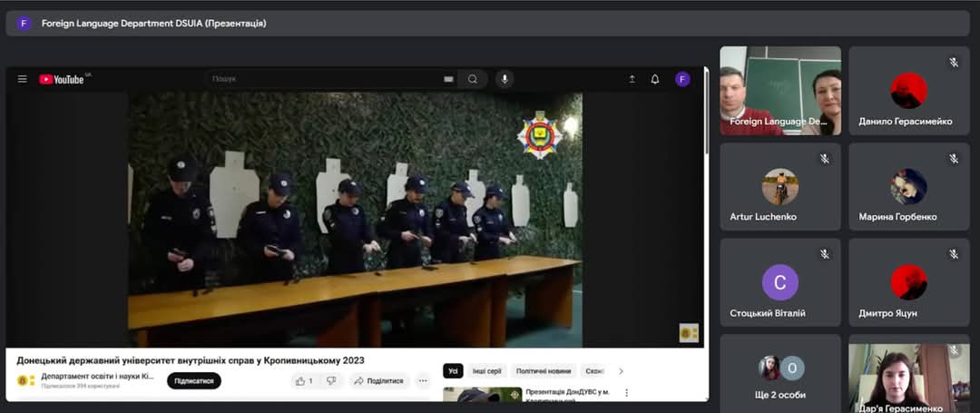Like the video with thumbs up

pos(304,380)
